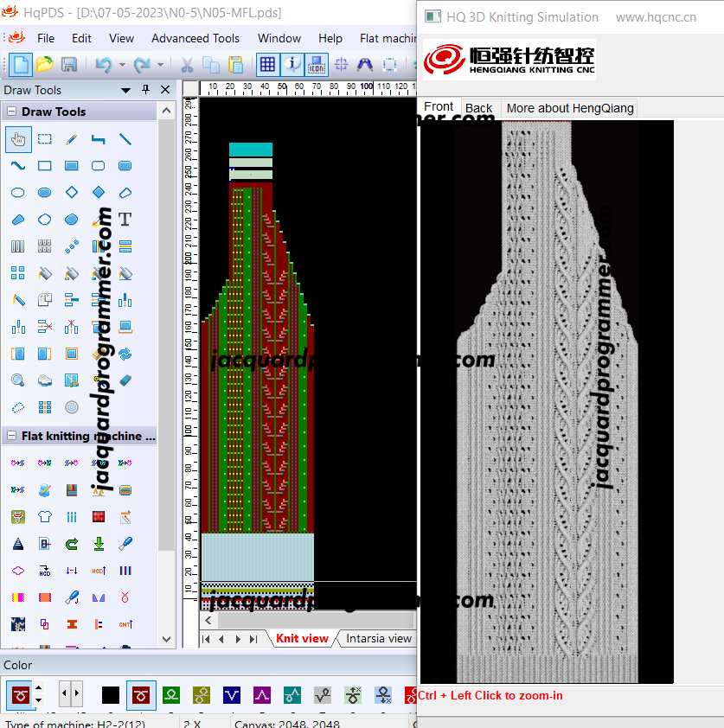Screen dimensions: 724x728
Task: Choose the rectangular selection tool
Action: [45, 139]
